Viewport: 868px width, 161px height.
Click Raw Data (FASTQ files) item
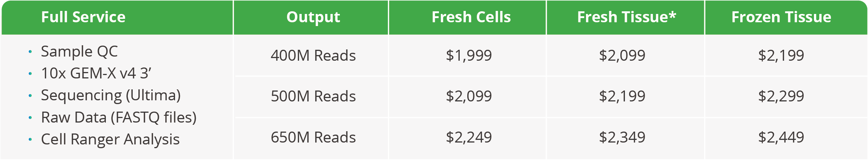tap(119, 118)
